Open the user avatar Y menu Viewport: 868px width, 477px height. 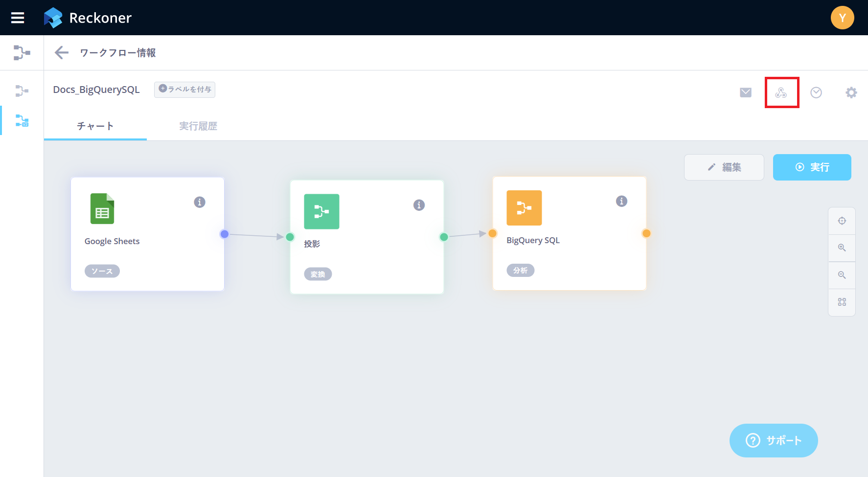coord(842,18)
